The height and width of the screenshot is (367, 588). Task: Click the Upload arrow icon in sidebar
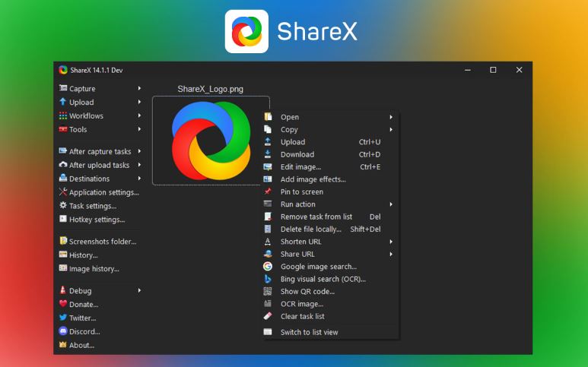coord(63,102)
